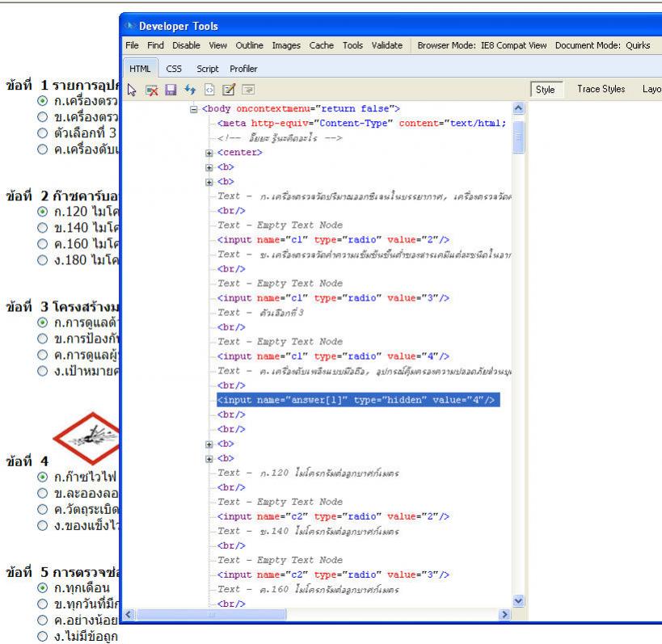662x644 pixels.
Task: Click the horizontal scrollbar thumb
Action: 211,614
